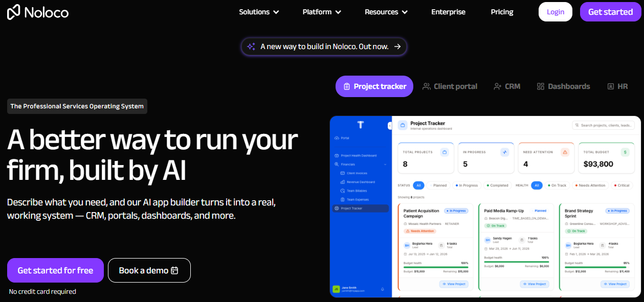Image resolution: width=644 pixels, height=302 pixels.
Task: Click View Project on Patient Acquisition Campaign card
Action: [453, 284]
